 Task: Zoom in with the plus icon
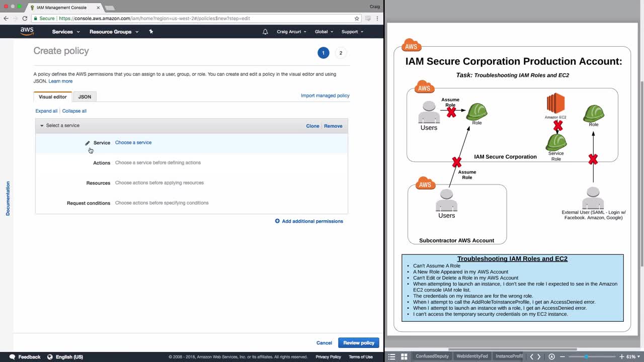coord(621,356)
